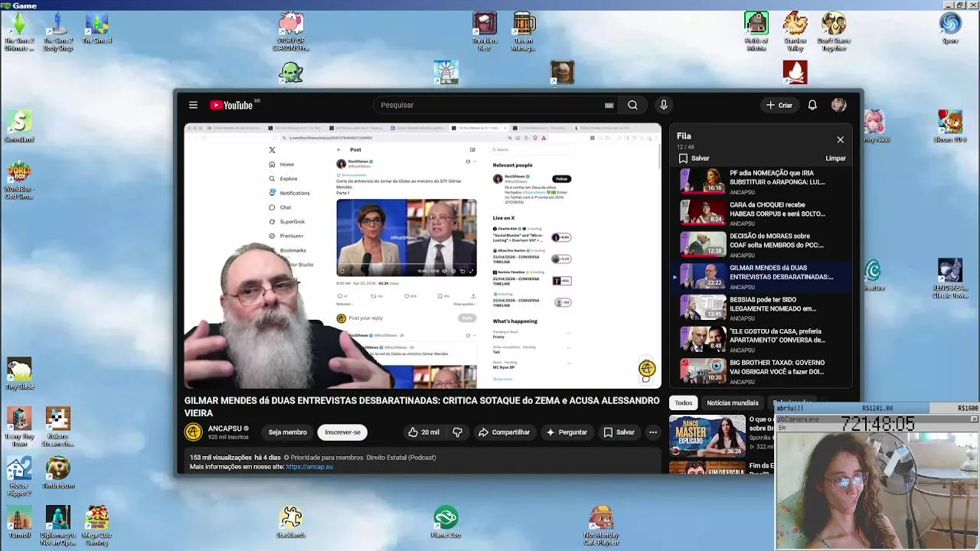Select the Todos filter chip
The height and width of the screenshot is (551, 980).
684,403
